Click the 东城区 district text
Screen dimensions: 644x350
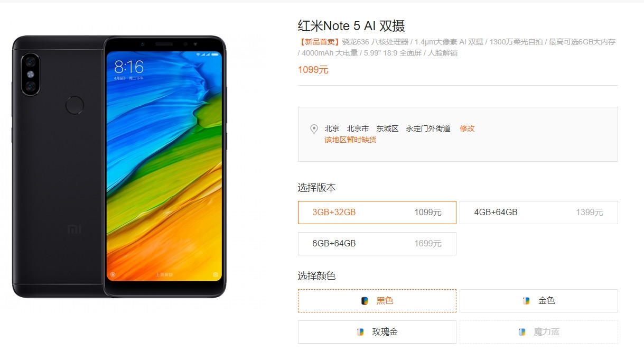coord(387,128)
